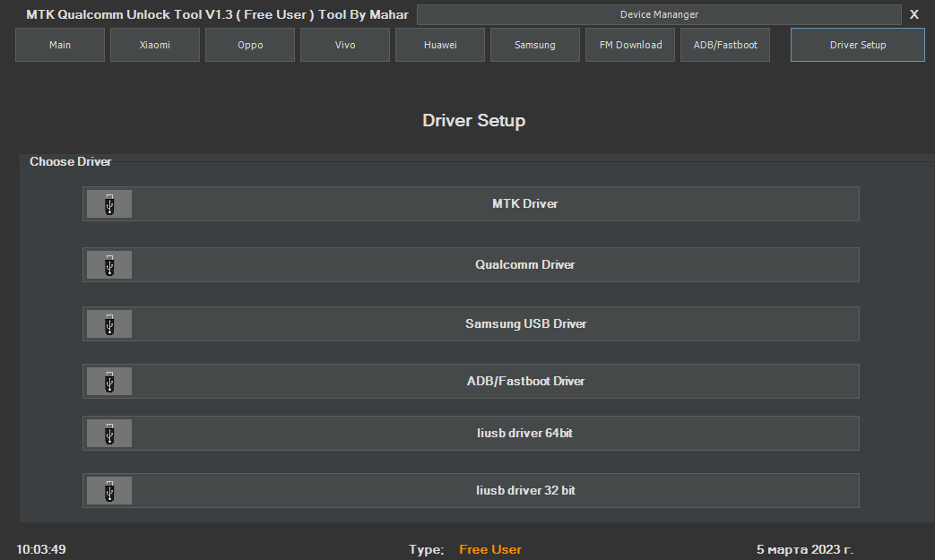Go to the Huawei tab
The height and width of the screenshot is (560, 935).
pyautogui.click(x=440, y=45)
